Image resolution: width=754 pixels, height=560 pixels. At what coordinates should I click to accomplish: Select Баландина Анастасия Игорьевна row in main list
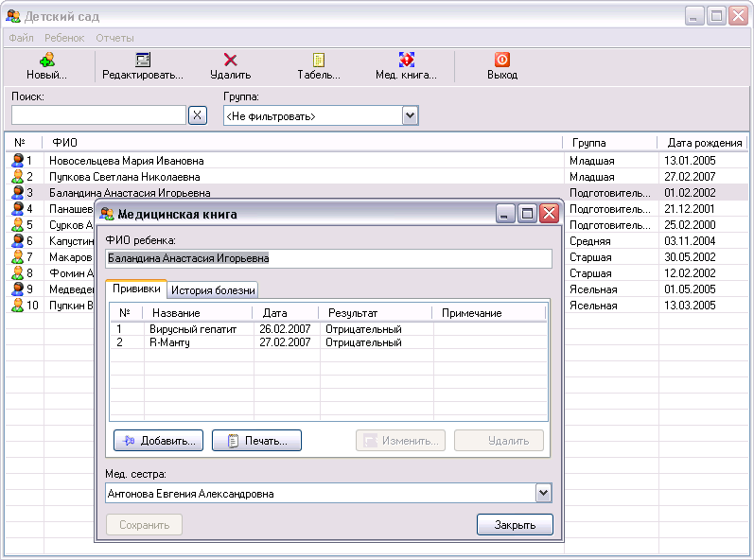coord(377,193)
